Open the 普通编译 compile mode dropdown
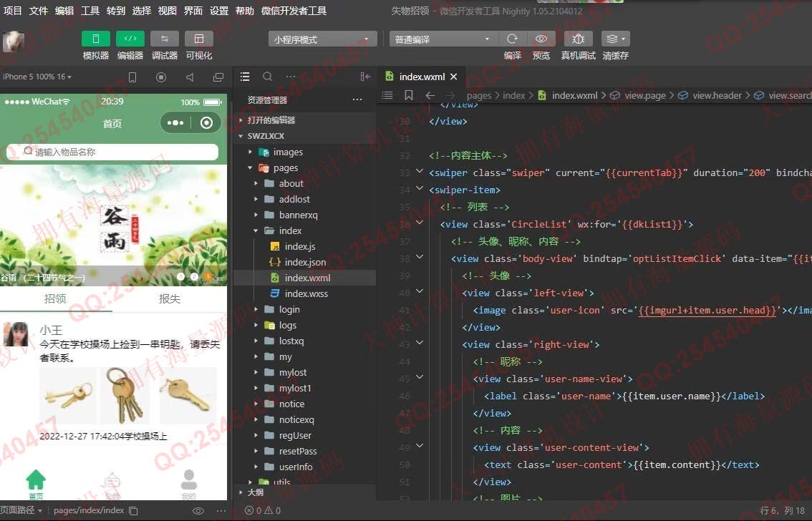812x521 pixels. [443, 39]
